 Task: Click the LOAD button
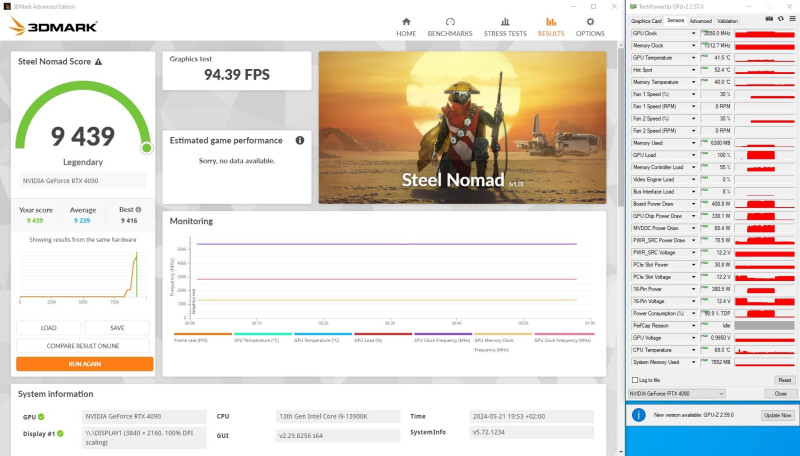(x=48, y=328)
